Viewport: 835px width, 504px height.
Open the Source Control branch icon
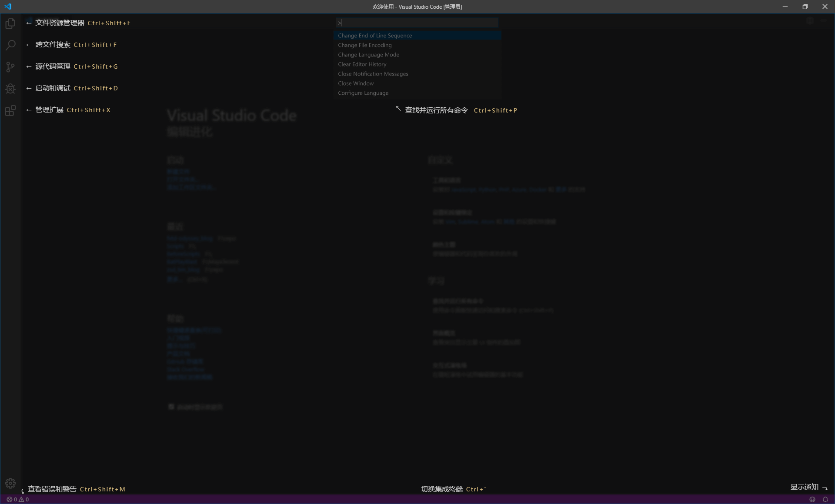pos(10,67)
